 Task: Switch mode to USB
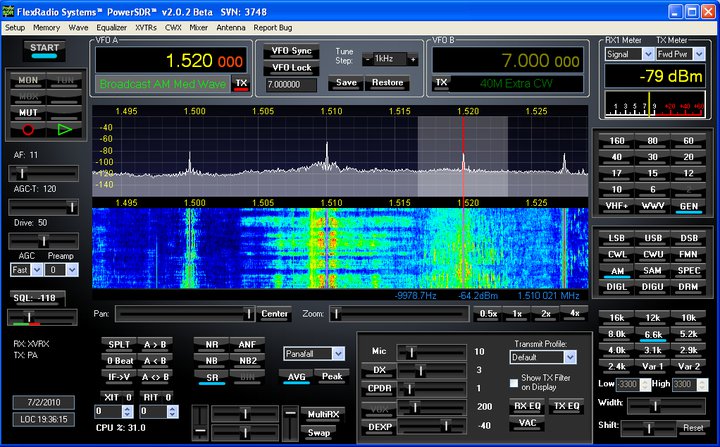(652, 238)
